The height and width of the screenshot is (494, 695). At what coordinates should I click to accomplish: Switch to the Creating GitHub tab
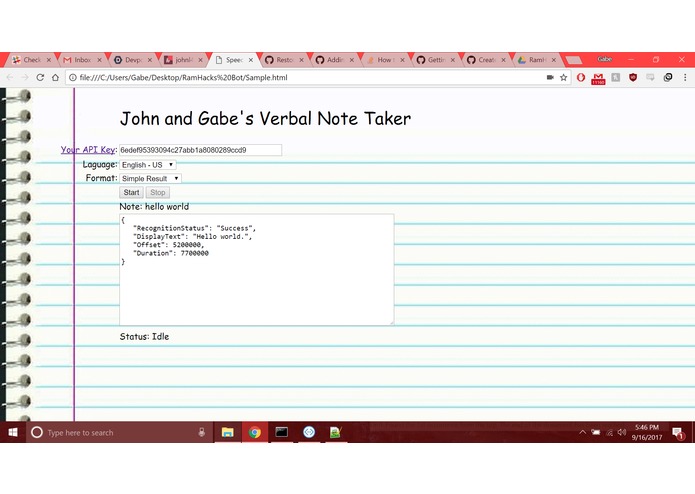486,60
